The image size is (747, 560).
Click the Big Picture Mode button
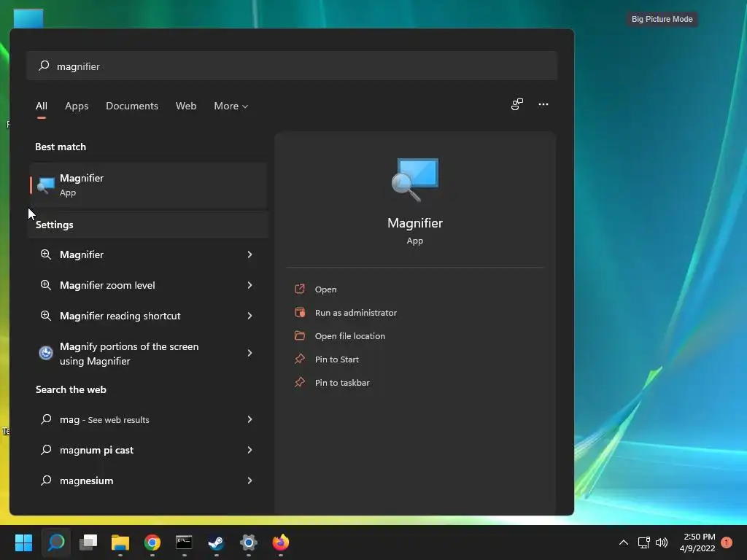[x=662, y=19]
